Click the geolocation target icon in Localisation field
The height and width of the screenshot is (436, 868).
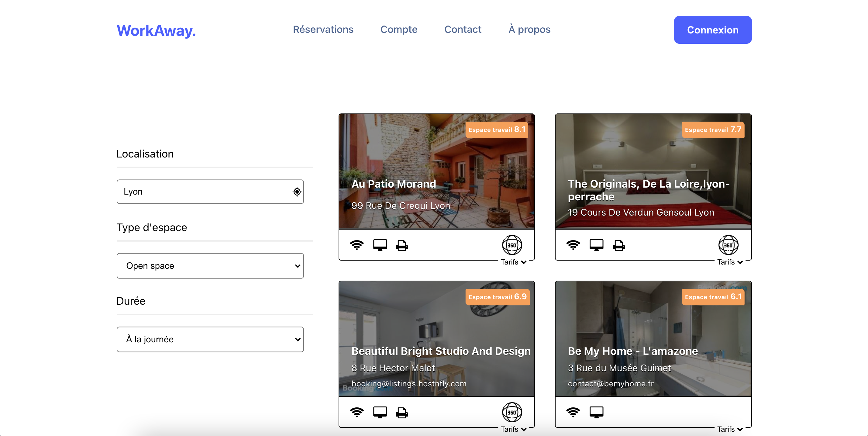297,192
